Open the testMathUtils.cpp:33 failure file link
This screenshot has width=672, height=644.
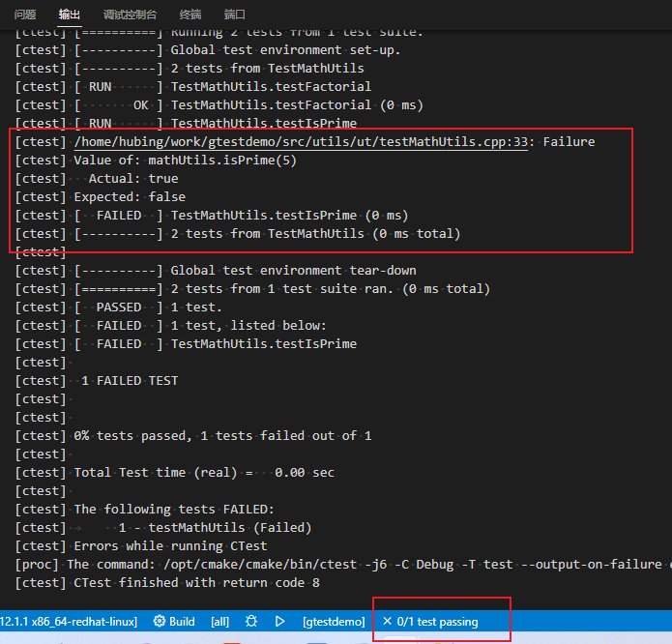pos(301,142)
